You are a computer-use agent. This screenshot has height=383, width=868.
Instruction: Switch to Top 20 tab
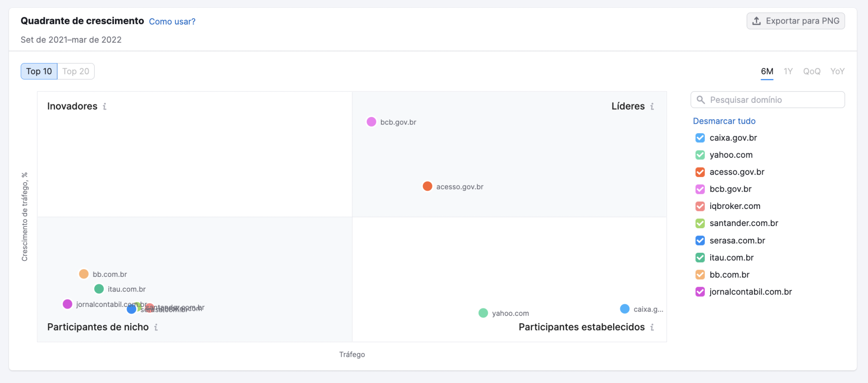[x=76, y=71]
